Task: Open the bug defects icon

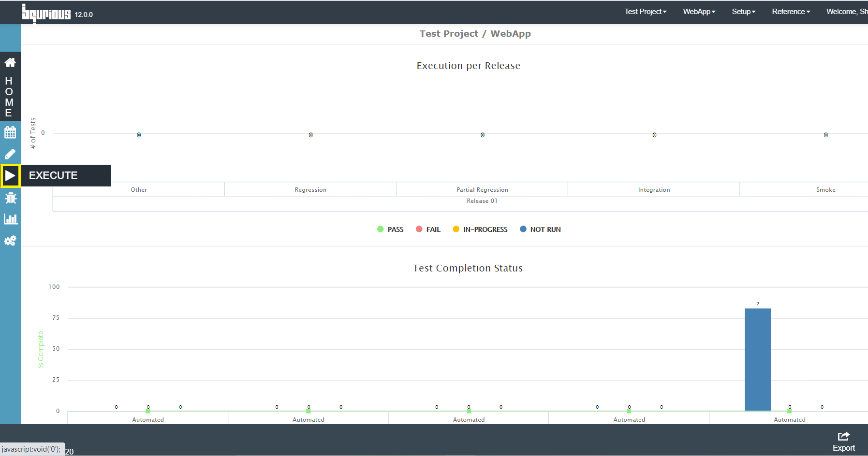Action: [10, 198]
